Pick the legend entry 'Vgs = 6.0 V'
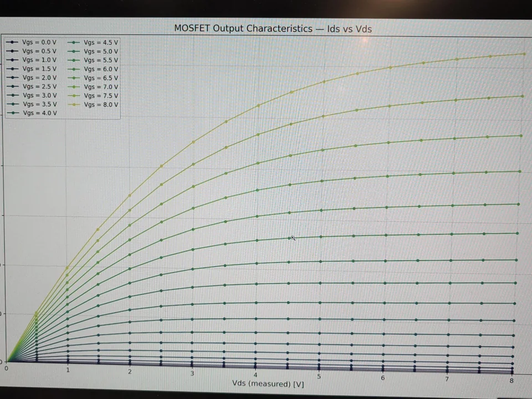Viewport: 532px width, 399px height. click(x=93, y=69)
